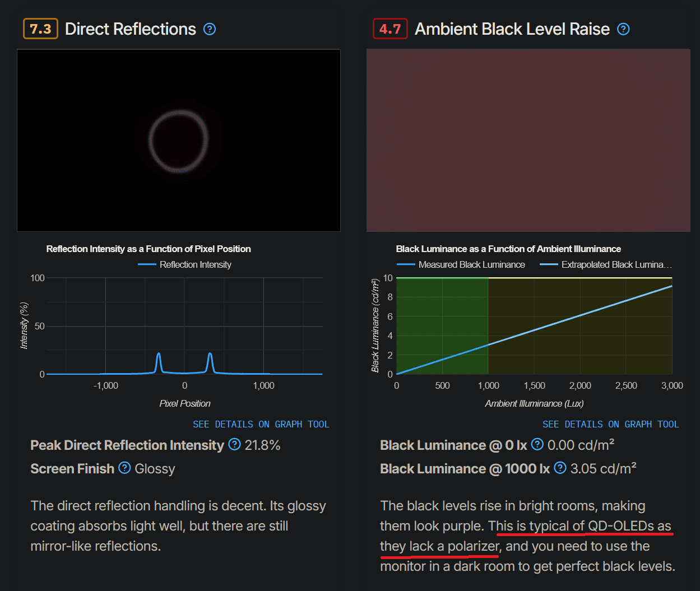This screenshot has height=591, width=700.
Task: Click the 4.7 Ambient Black Level score badge
Action: 390,29
